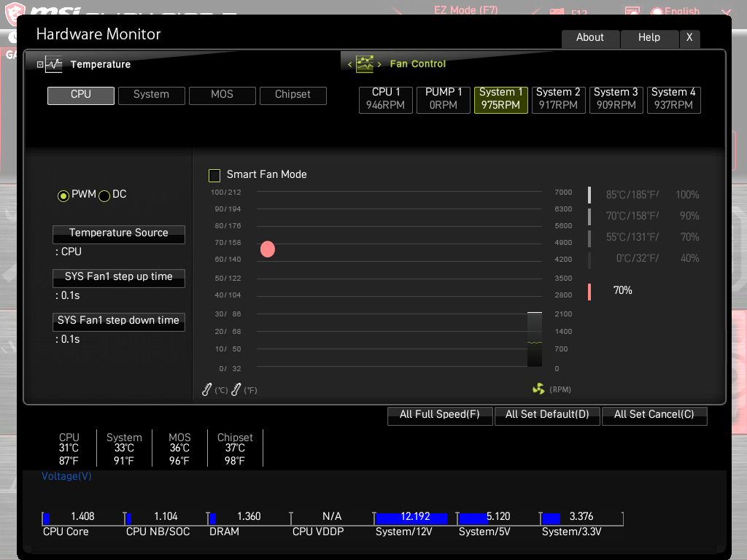Open SYS Fan1 step down time
747x560 pixels.
119,322
